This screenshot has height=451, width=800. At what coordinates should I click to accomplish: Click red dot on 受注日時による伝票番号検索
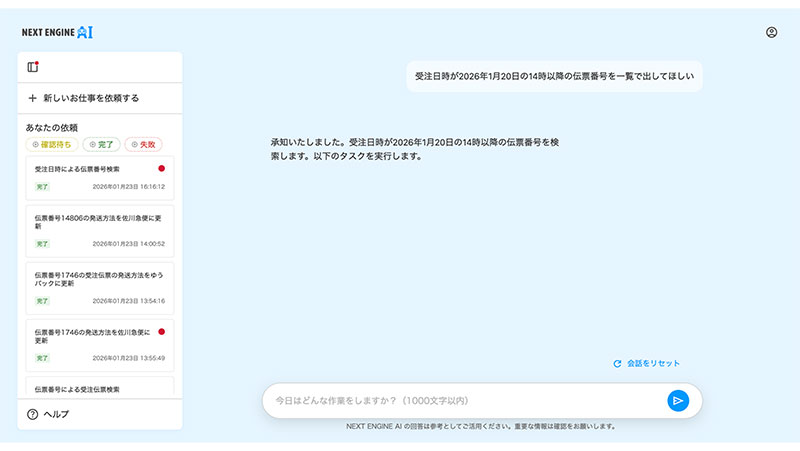coord(161,169)
